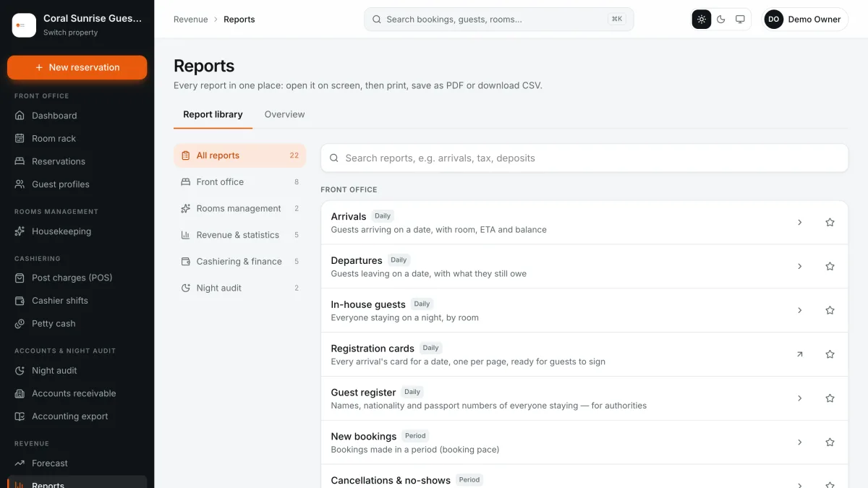Viewport: 868px width, 488px height.
Task: Open Departures report via chevron
Action: pos(799,267)
